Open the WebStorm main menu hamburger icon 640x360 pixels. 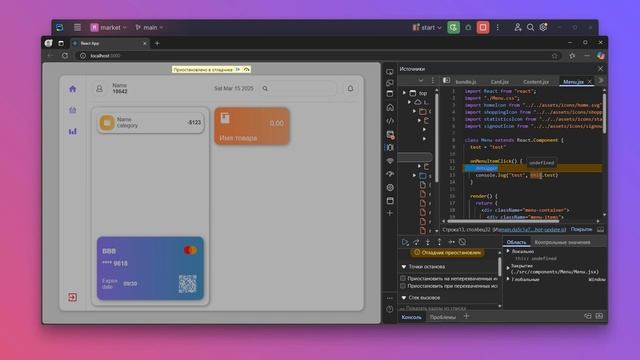tap(77, 27)
